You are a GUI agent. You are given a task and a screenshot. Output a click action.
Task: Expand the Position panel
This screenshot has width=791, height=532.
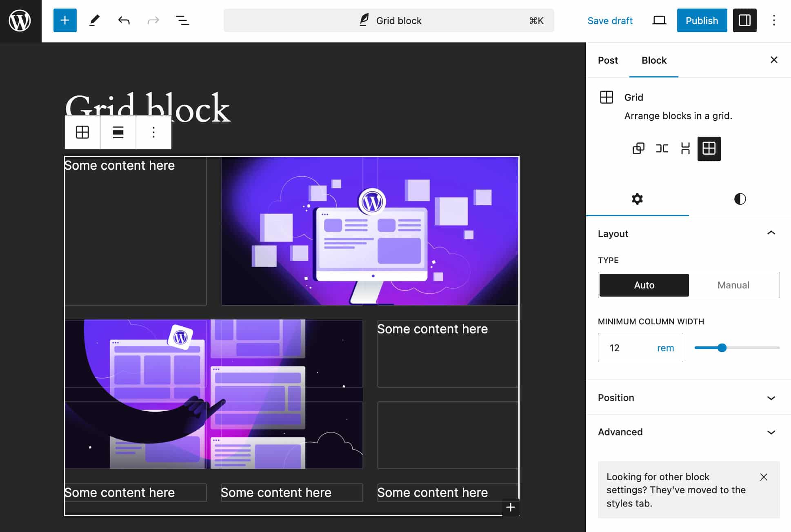tap(771, 398)
